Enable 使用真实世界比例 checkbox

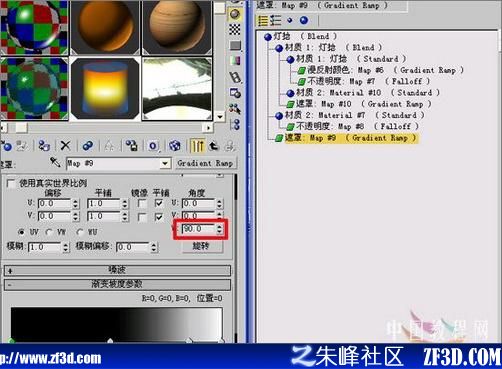tap(11, 183)
